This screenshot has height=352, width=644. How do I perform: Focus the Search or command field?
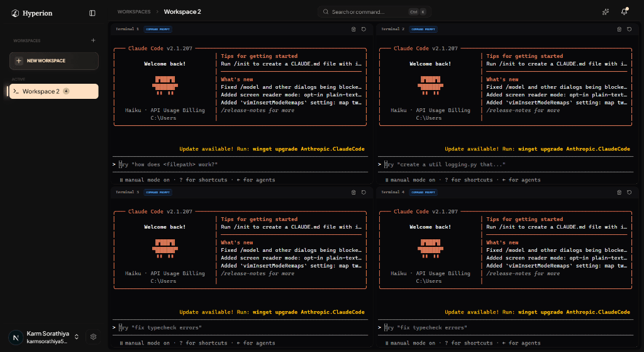pyautogui.click(x=374, y=12)
